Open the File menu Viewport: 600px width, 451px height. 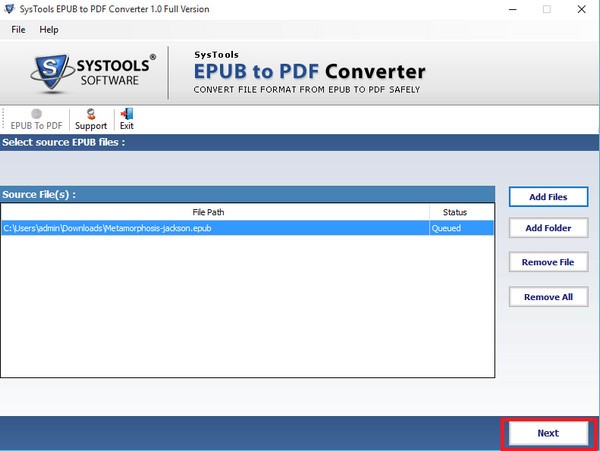[18, 30]
